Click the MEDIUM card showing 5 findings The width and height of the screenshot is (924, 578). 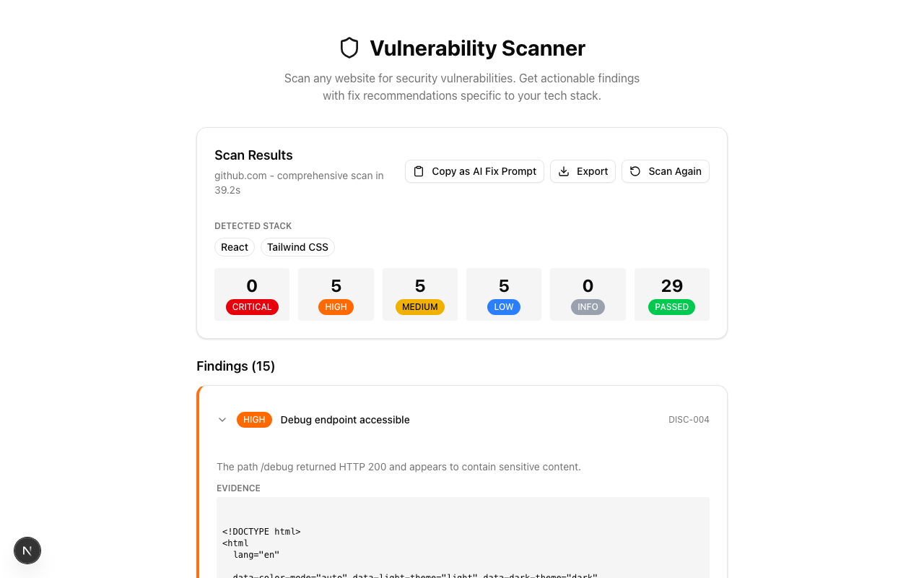tap(419, 294)
